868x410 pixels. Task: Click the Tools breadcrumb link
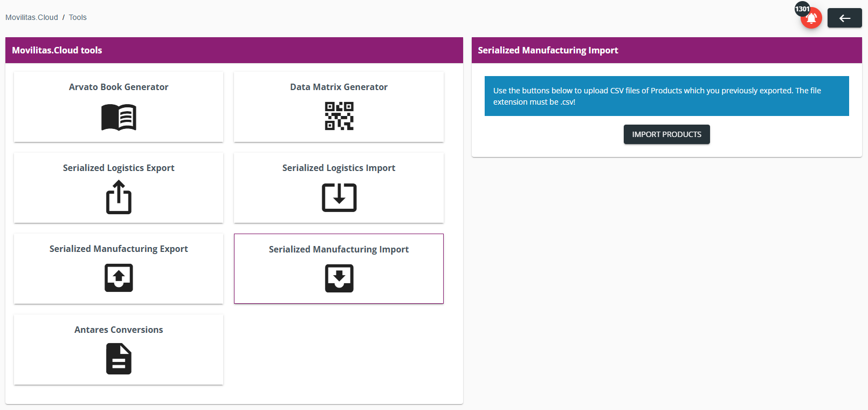point(78,17)
